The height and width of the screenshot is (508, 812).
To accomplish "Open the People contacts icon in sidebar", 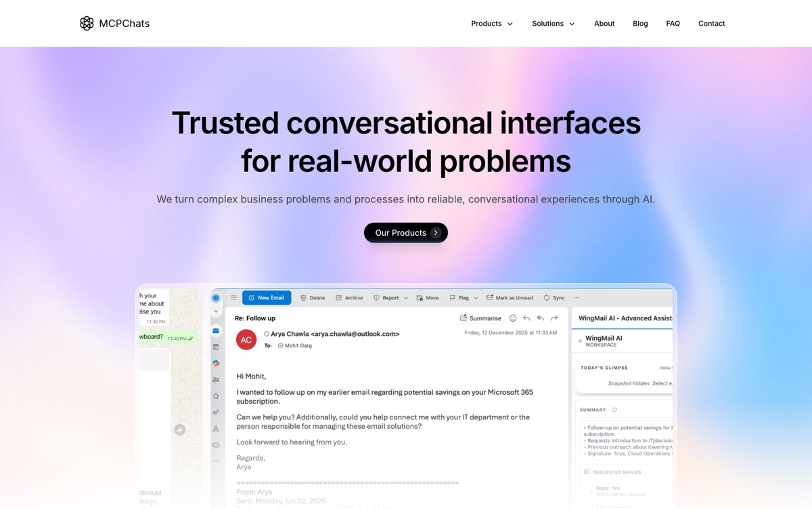I will coord(216,380).
